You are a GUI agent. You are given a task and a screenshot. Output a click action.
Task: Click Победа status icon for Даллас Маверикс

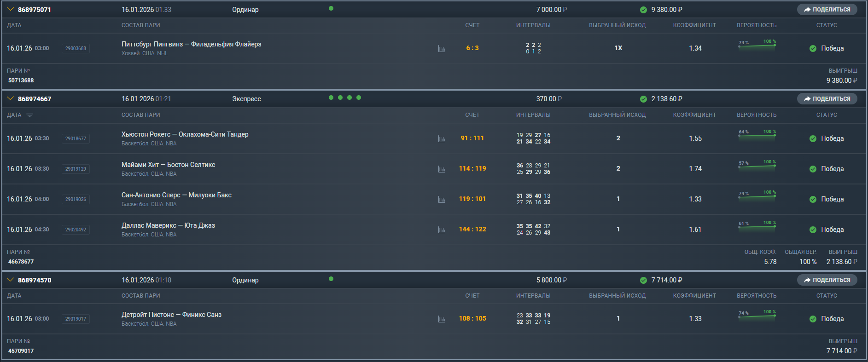(813, 230)
